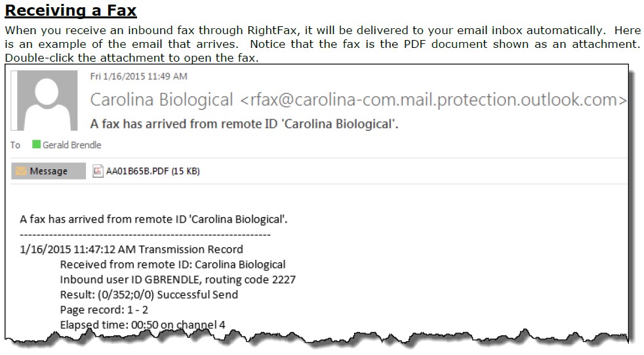Click the PDF attachment file icon
Image resolution: width=644 pixels, height=355 pixels.
[97, 171]
